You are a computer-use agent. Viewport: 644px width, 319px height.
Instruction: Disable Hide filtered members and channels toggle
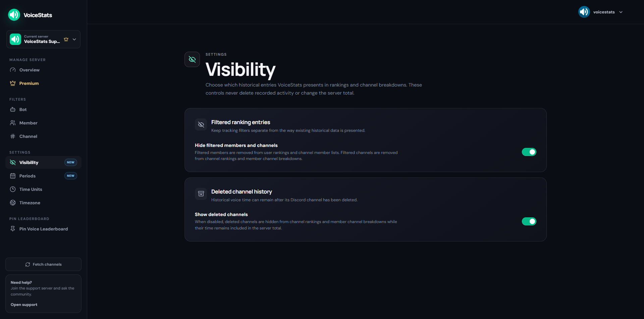click(x=529, y=152)
